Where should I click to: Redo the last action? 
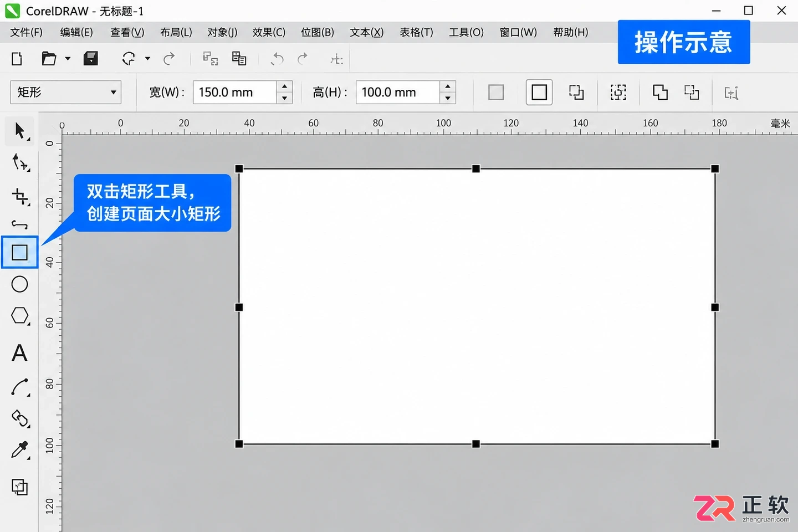pos(302,59)
